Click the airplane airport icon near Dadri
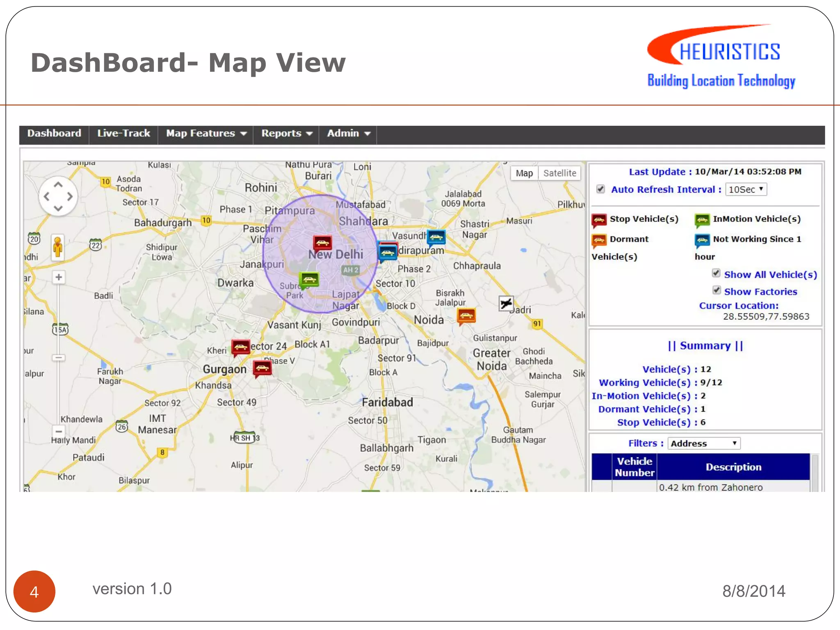The height and width of the screenshot is (630, 840). (506, 304)
